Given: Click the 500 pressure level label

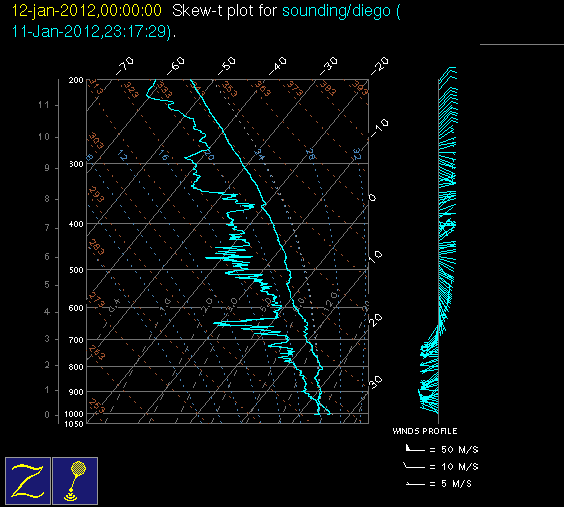Looking at the screenshot, I should 76,270.
